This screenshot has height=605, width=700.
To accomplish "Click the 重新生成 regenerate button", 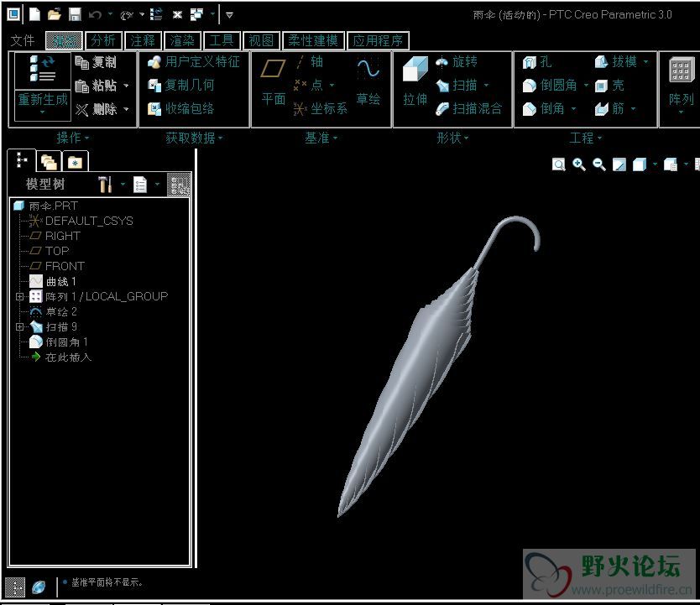I will click(x=43, y=86).
